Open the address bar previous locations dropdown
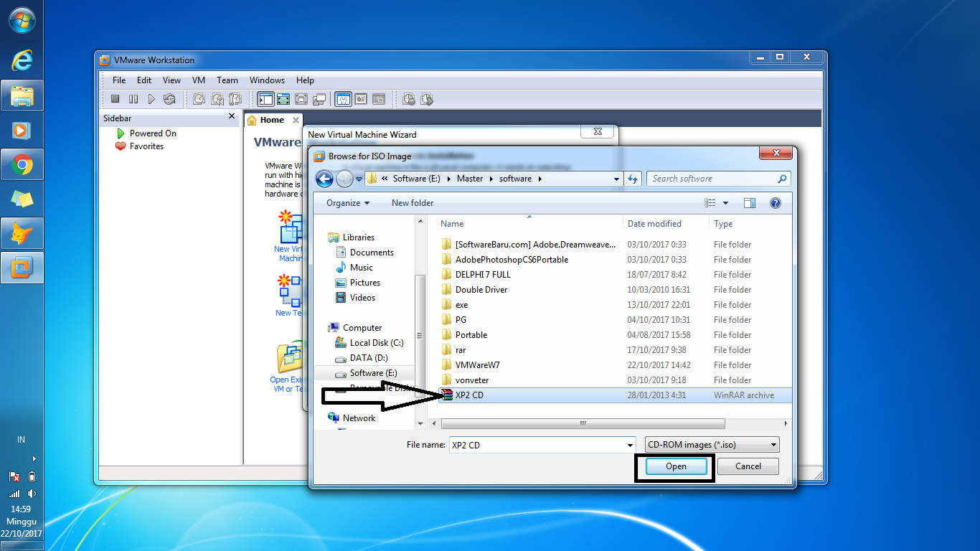 click(x=616, y=179)
